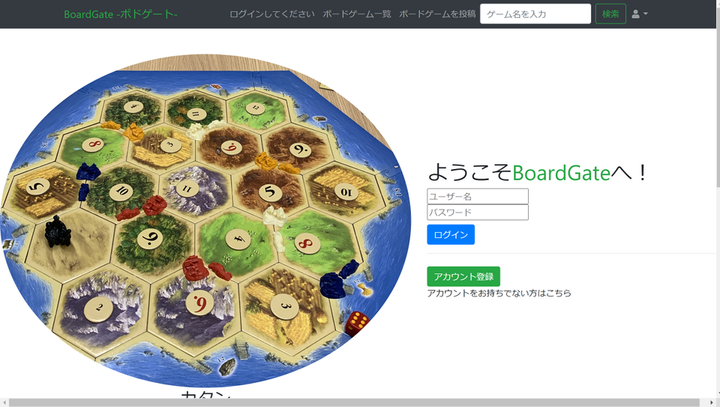Image resolution: width=720 pixels, height=407 pixels.
Task: Click the user account icon in navbar
Action: point(636,14)
